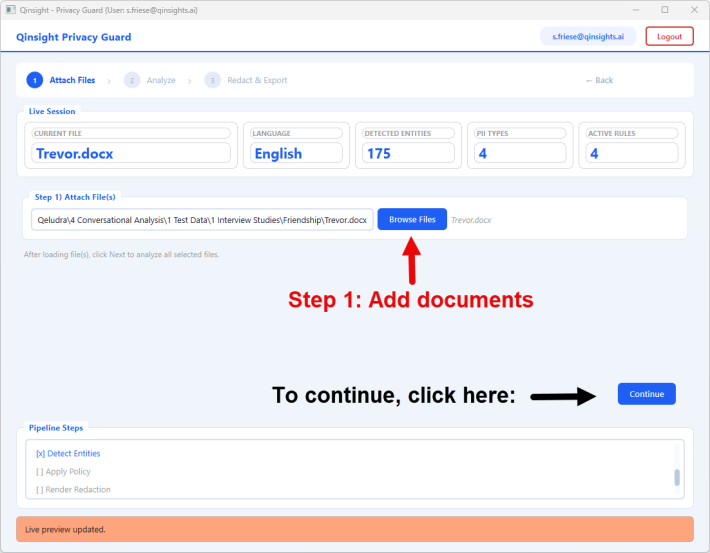Go back with the Back link
Screen dimensions: 710x553
click(x=599, y=80)
